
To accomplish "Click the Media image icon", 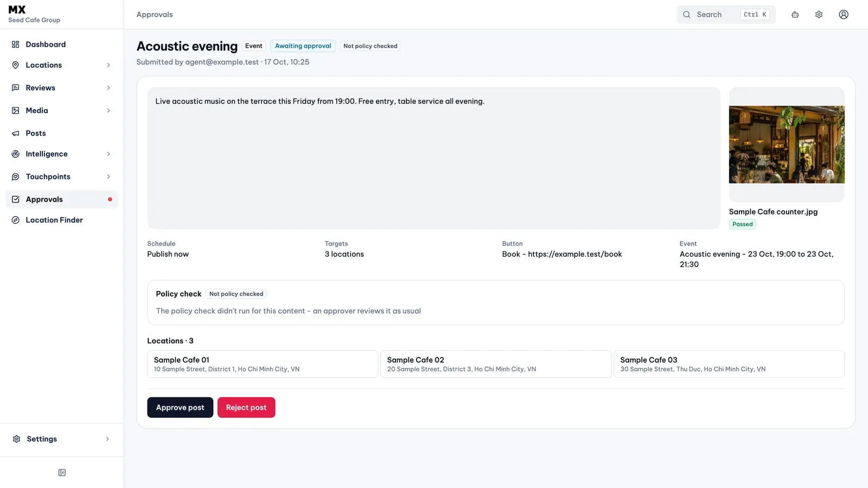I will pos(16,111).
